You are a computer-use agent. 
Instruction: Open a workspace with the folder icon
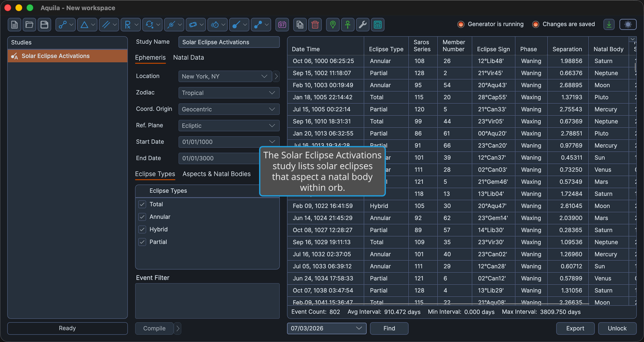click(x=29, y=25)
